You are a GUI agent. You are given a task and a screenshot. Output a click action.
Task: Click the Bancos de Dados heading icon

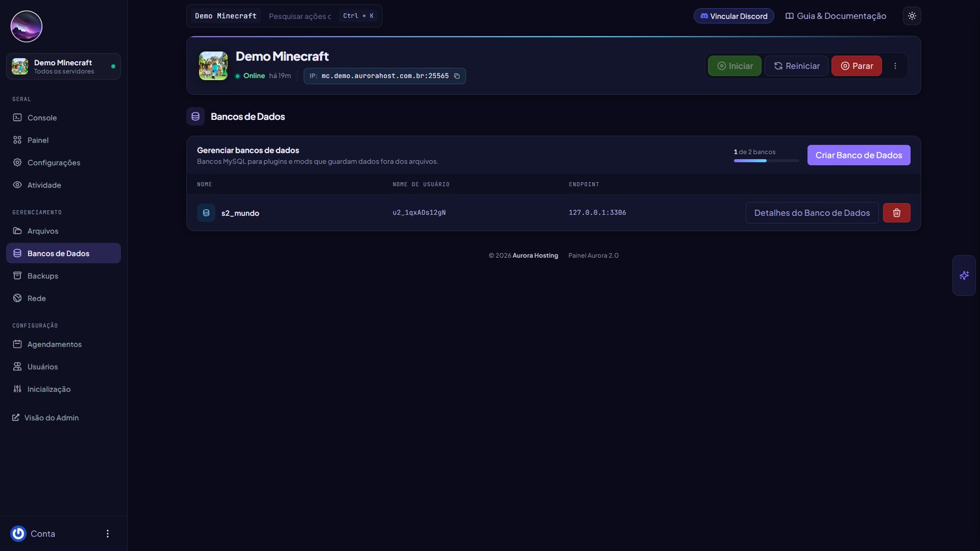click(x=195, y=116)
